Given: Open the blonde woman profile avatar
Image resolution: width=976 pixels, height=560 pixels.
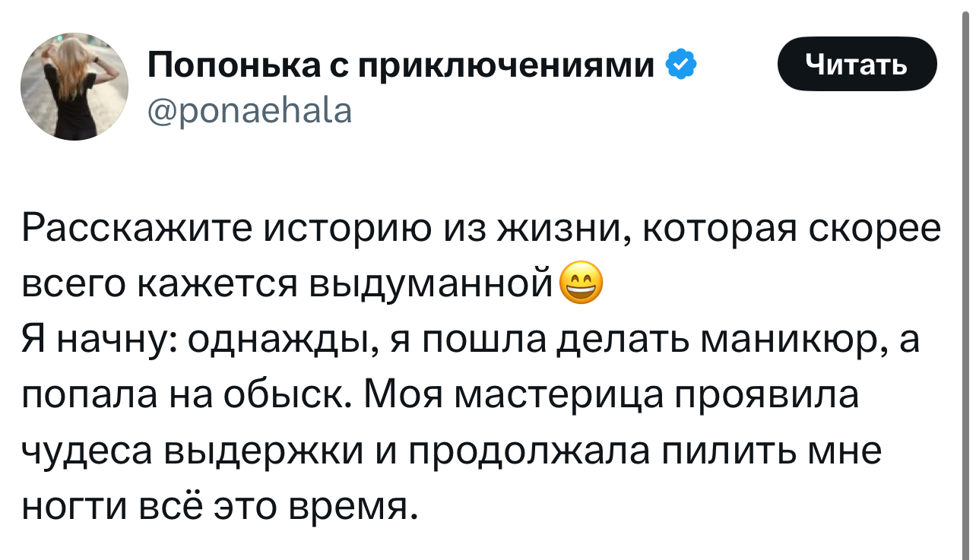Looking at the screenshot, I should [x=74, y=86].
